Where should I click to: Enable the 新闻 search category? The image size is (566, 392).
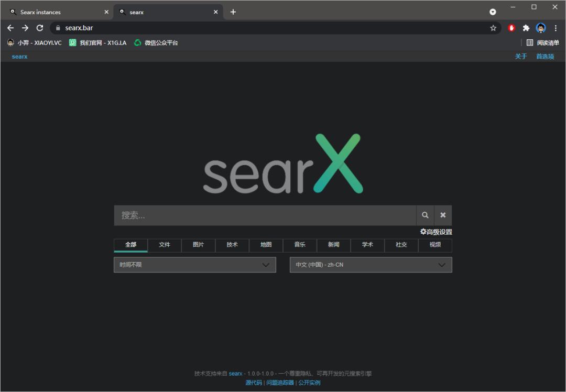[333, 245]
